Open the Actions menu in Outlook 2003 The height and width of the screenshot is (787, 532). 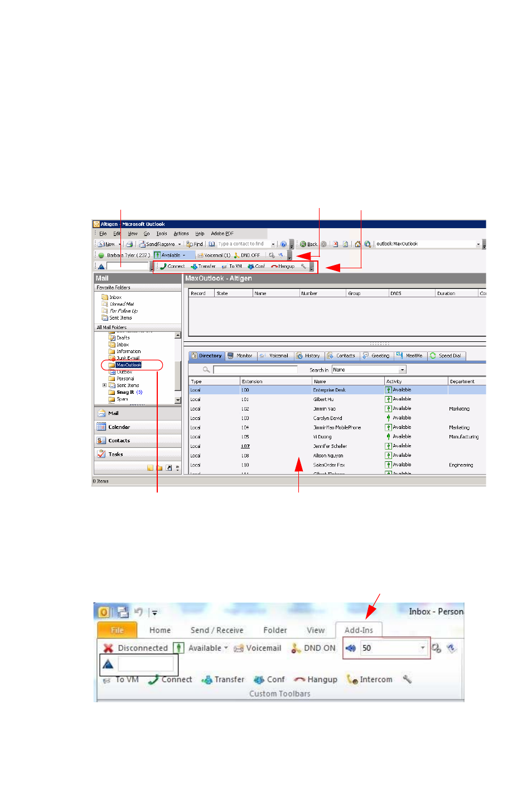181,234
